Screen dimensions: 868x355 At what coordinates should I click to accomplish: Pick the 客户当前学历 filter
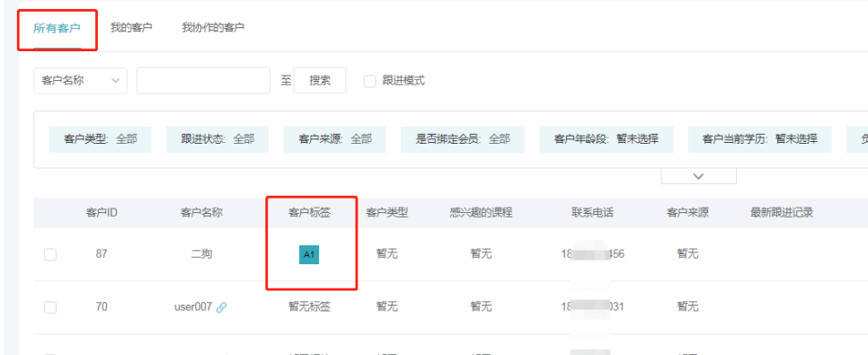(759, 139)
